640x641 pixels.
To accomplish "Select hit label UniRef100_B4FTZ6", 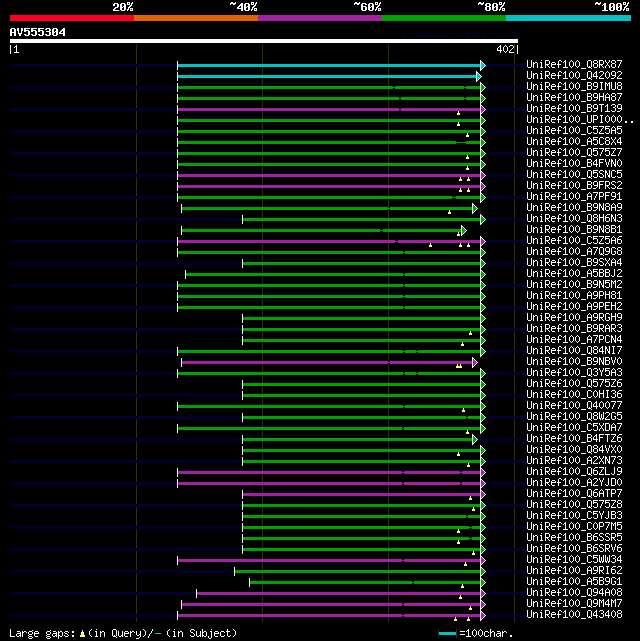I will [574, 439].
